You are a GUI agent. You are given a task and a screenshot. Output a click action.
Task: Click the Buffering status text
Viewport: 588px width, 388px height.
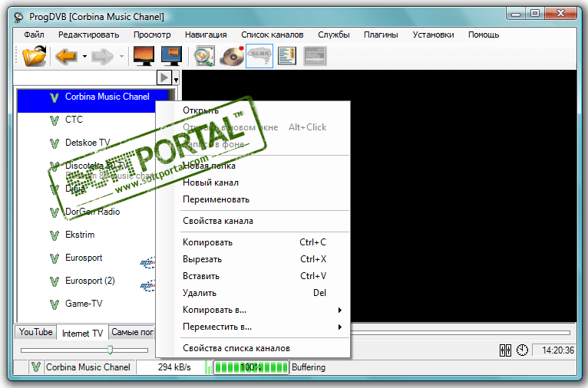309,367
